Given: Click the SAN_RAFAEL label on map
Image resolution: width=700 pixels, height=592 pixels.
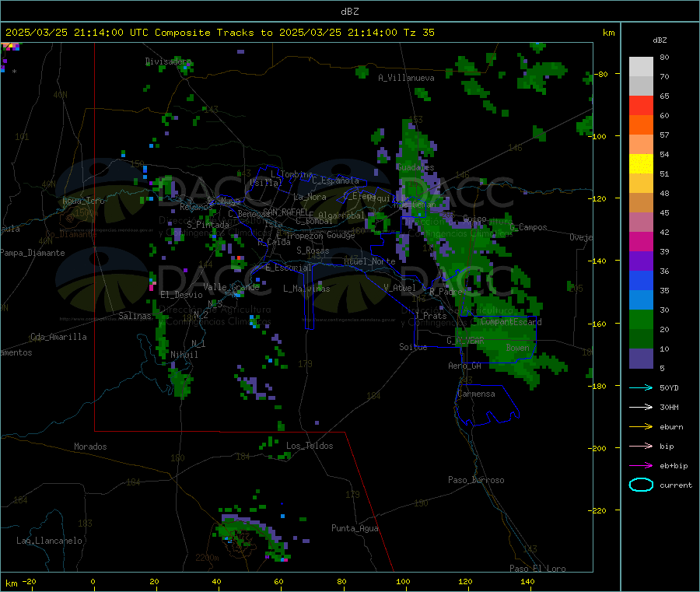Looking at the screenshot, I should (x=285, y=212).
